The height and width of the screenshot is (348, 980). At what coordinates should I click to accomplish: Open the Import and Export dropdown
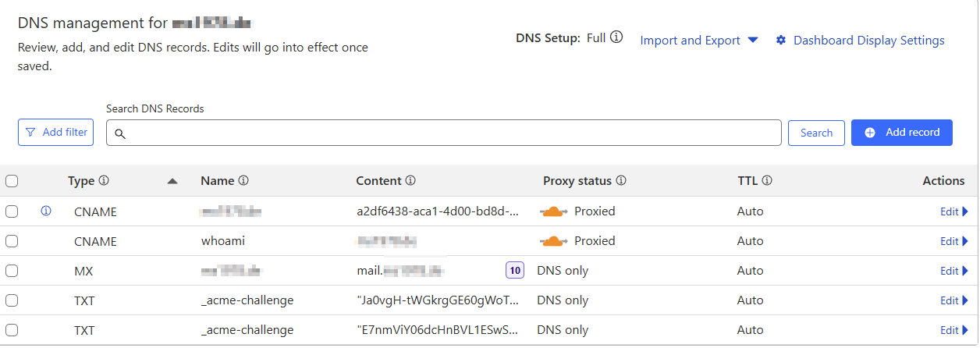pos(698,41)
